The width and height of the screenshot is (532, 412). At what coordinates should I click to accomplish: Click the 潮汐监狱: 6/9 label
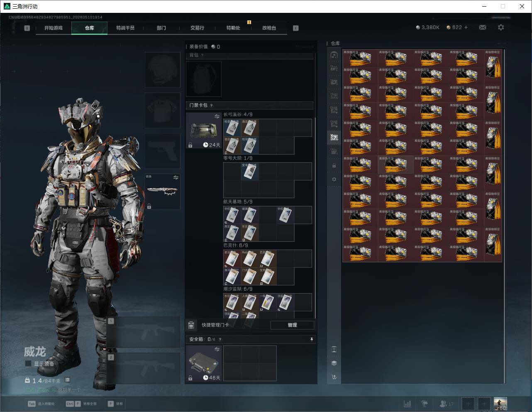pyautogui.click(x=238, y=289)
